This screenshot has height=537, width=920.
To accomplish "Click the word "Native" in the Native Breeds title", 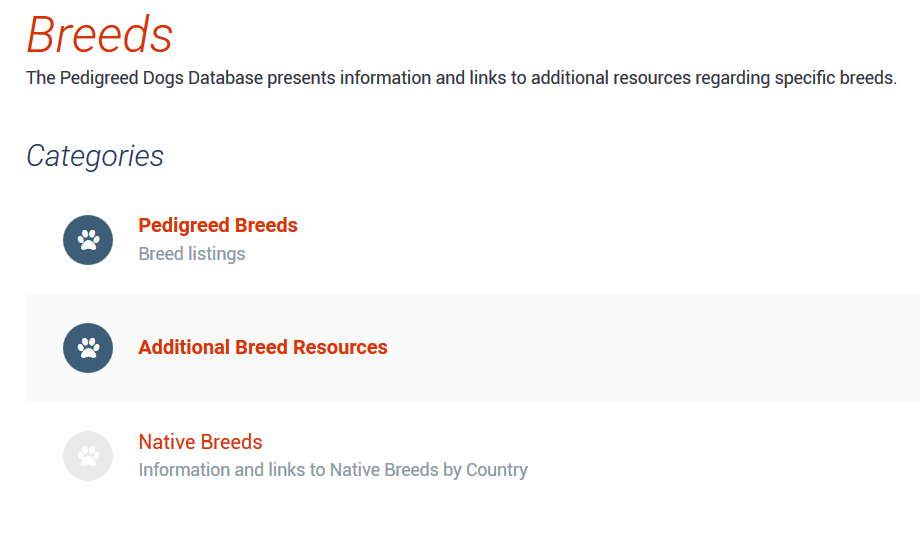I will [x=167, y=442].
